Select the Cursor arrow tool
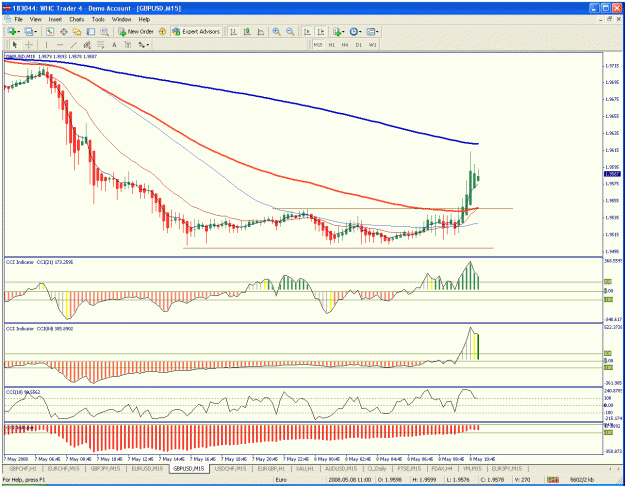Screen dimensions: 625x486 pos(15,45)
